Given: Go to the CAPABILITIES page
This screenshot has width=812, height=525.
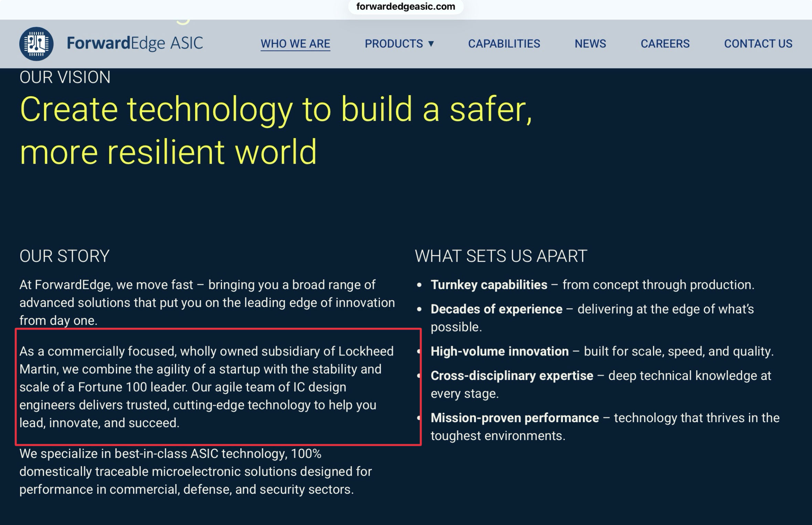Looking at the screenshot, I should (504, 44).
